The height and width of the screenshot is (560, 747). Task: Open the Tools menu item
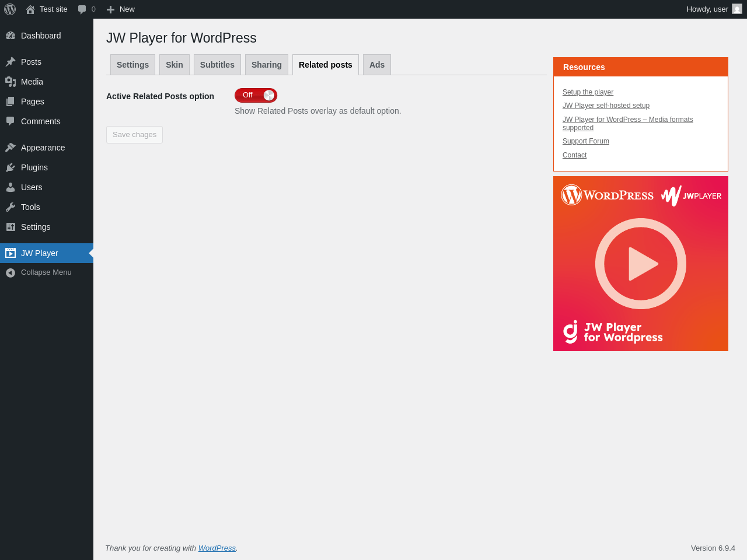tap(47, 207)
